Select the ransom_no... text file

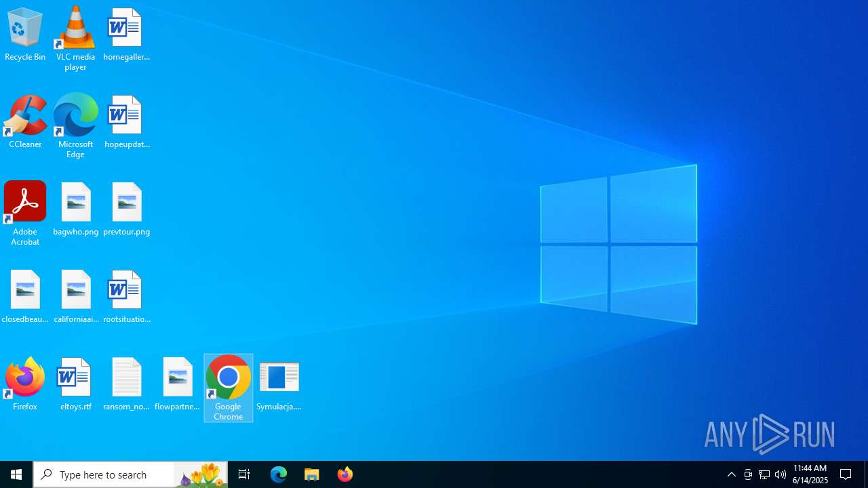click(x=126, y=384)
